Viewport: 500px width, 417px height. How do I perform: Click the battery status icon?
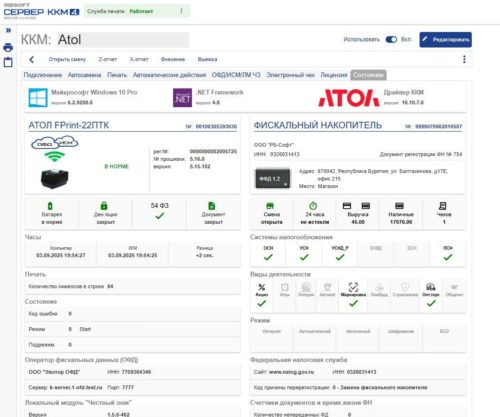pyautogui.click(x=50, y=206)
